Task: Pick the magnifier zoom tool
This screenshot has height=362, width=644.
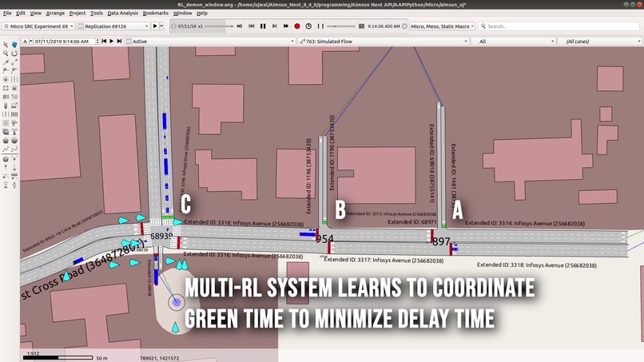Action: pos(6,53)
